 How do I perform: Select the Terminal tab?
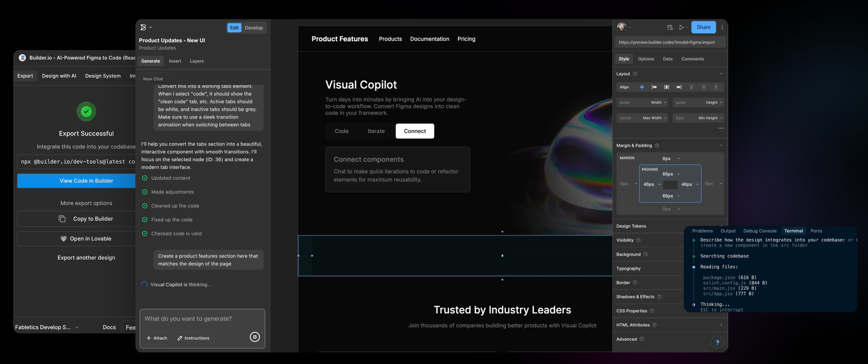pyautogui.click(x=793, y=231)
